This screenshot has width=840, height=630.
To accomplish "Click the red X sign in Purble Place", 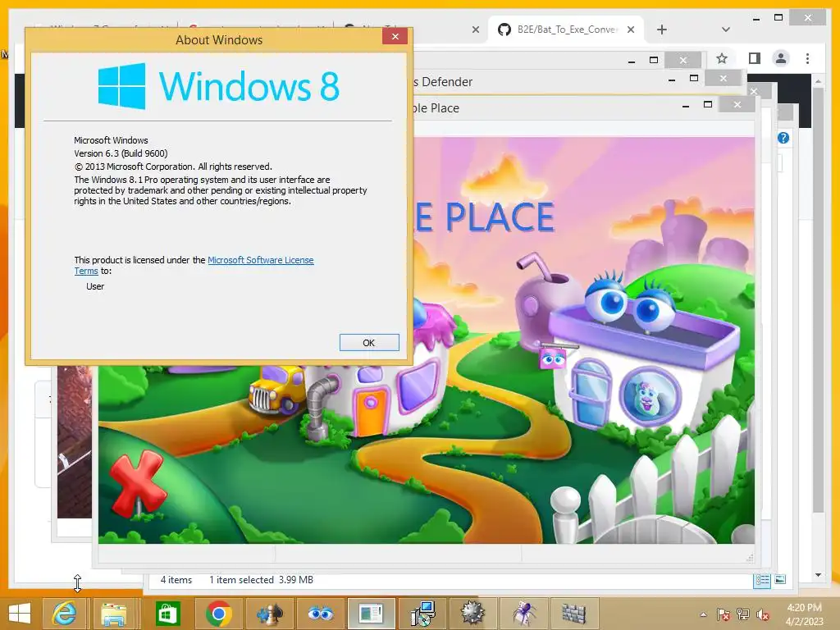I will click(138, 484).
